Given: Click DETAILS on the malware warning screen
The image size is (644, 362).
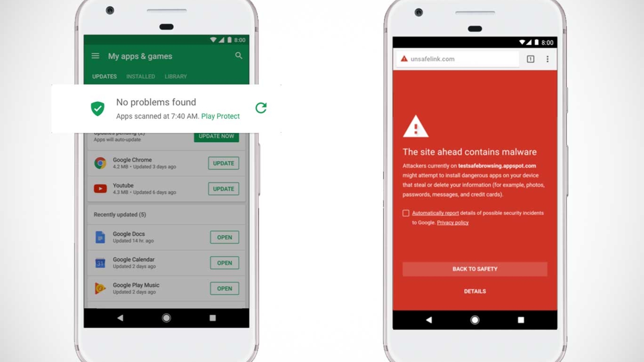Looking at the screenshot, I should pos(475,291).
